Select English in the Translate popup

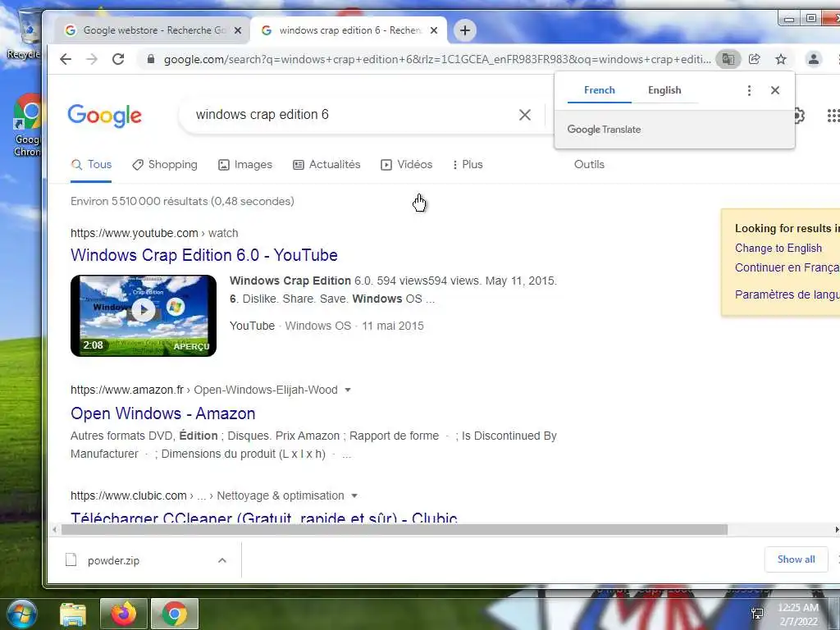[x=664, y=90]
